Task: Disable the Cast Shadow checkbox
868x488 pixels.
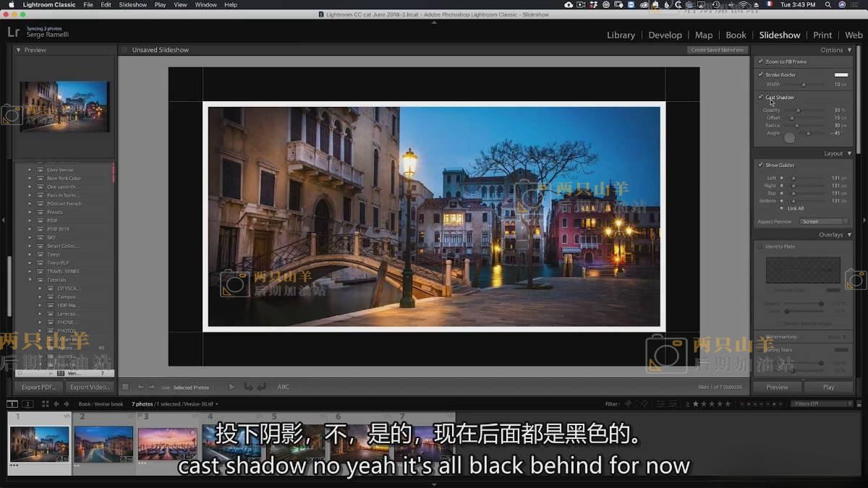Action: (760, 97)
